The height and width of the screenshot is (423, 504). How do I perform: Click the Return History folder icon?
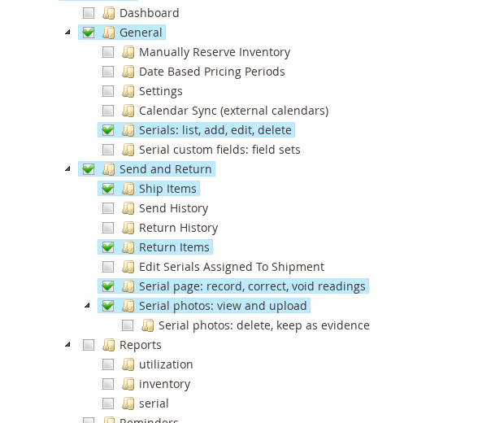(x=128, y=228)
